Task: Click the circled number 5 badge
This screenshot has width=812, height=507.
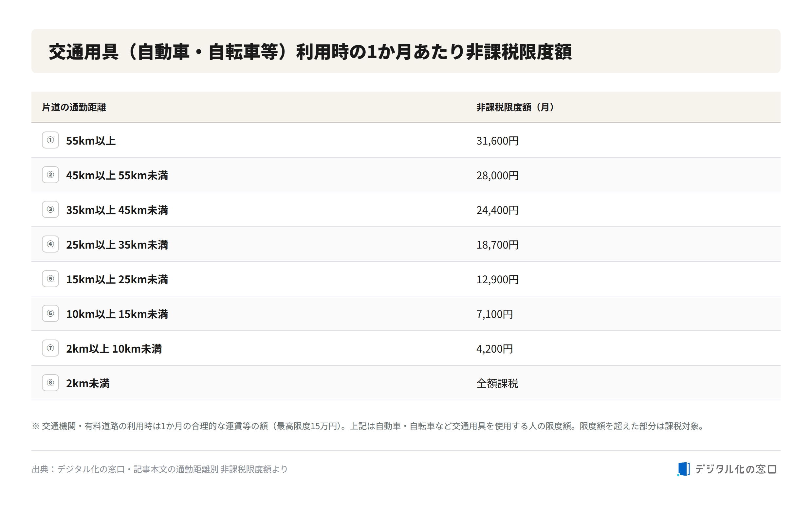Action: pos(50,279)
